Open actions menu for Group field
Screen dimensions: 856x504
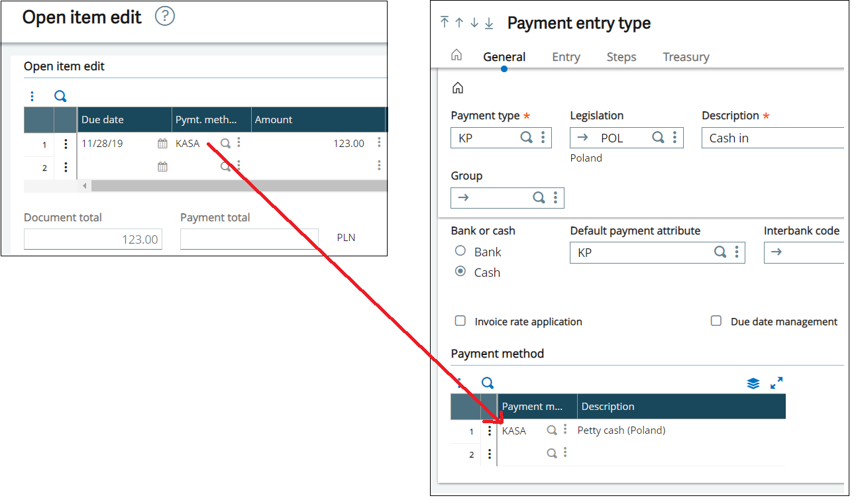tap(555, 197)
